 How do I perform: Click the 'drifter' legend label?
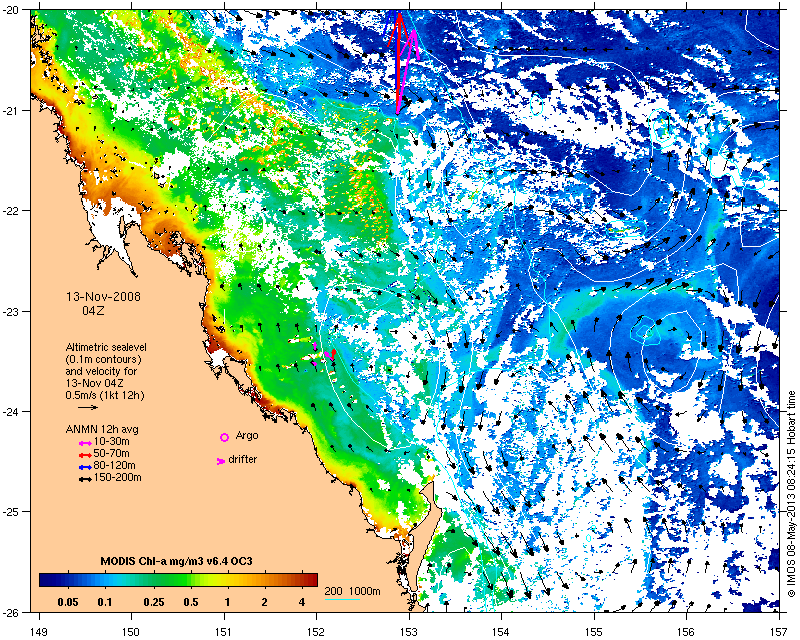click(x=243, y=459)
